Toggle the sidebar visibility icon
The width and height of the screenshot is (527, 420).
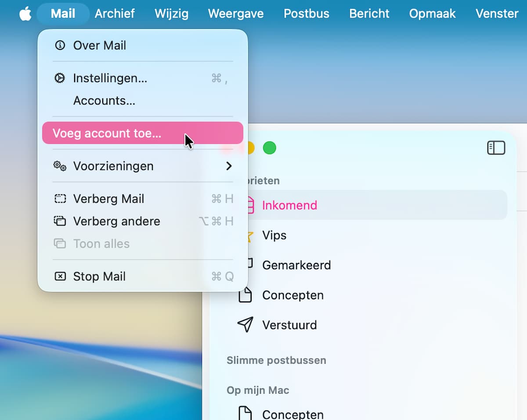pyautogui.click(x=496, y=148)
